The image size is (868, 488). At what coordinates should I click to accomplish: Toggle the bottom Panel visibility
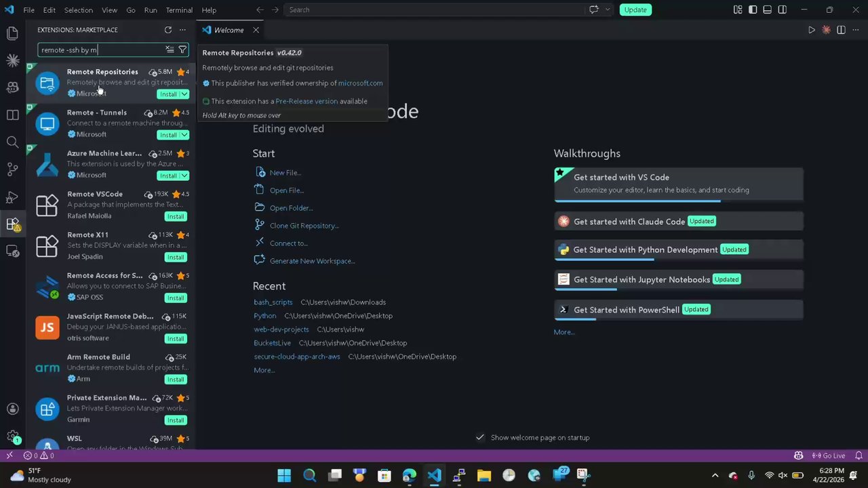767,9
